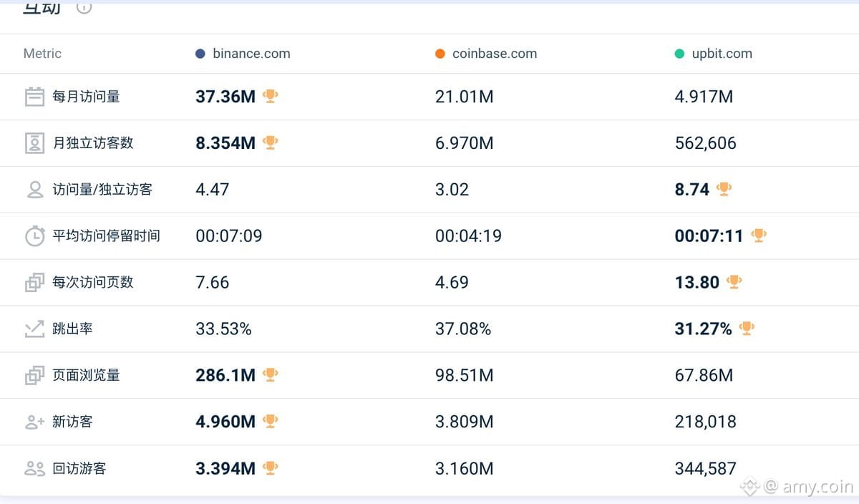Click the trophy next to upbit 13.80
Screen dimensions: 859x504
click(x=734, y=282)
